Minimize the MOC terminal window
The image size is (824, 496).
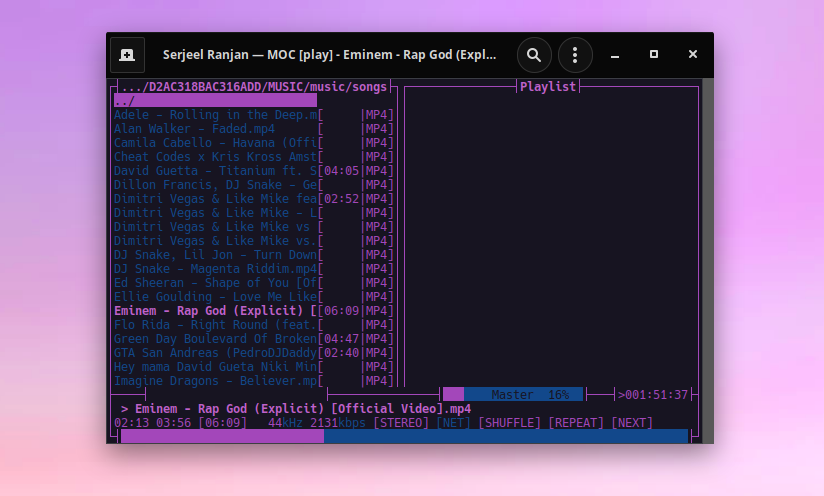pyautogui.click(x=614, y=55)
